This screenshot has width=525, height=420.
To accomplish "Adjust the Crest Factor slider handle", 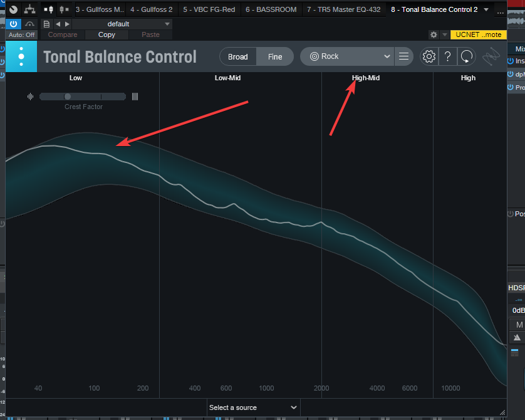I will (x=68, y=97).
